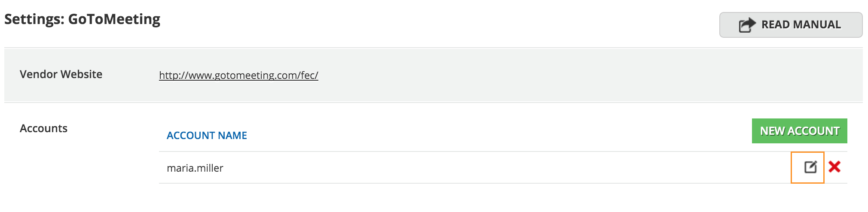
Task: Click the word GoToMeeting in the title
Action: [114, 19]
